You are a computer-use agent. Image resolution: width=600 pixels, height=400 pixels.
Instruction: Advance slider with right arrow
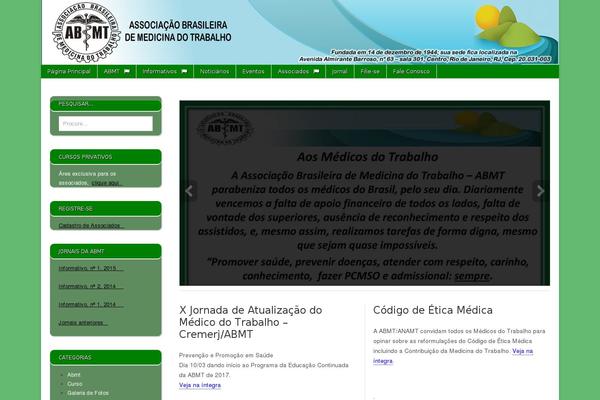click(540, 191)
